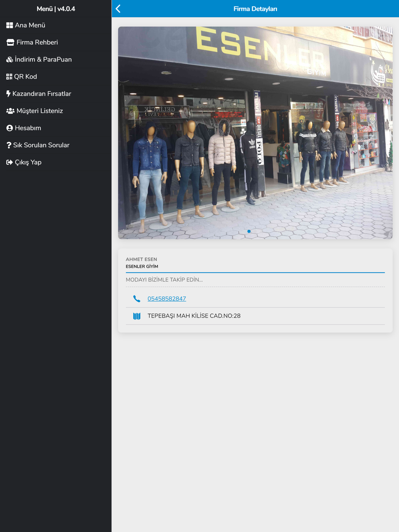Open Kazandıran Fırsatlar menu item
The width and height of the screenshot is (399, 532).
click(x=41, y=94)
